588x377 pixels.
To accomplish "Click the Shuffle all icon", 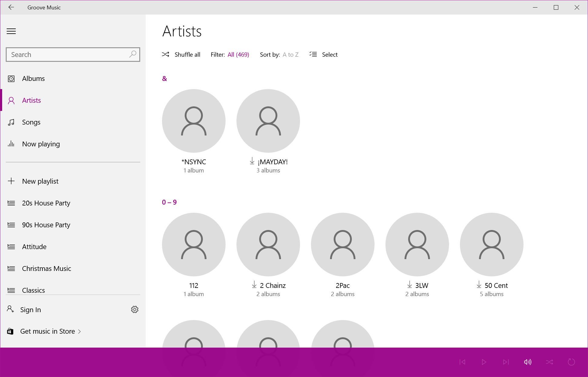I will click(x=165, y=54).
